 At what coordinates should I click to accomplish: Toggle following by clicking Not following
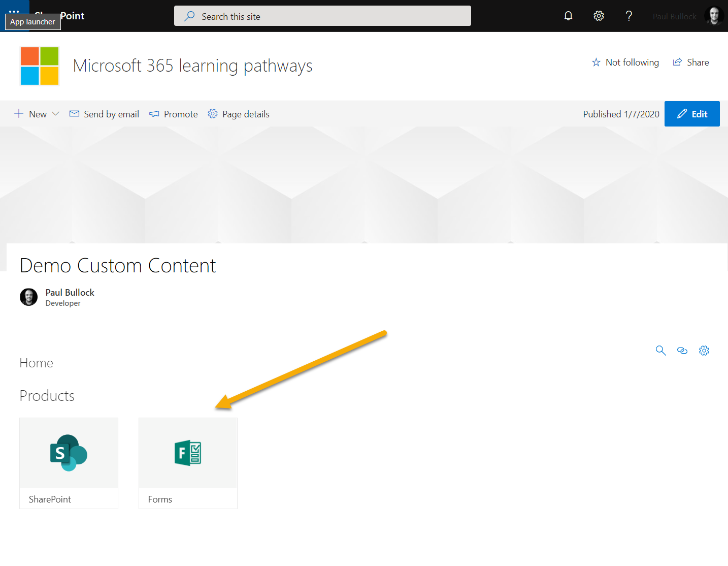625,62
